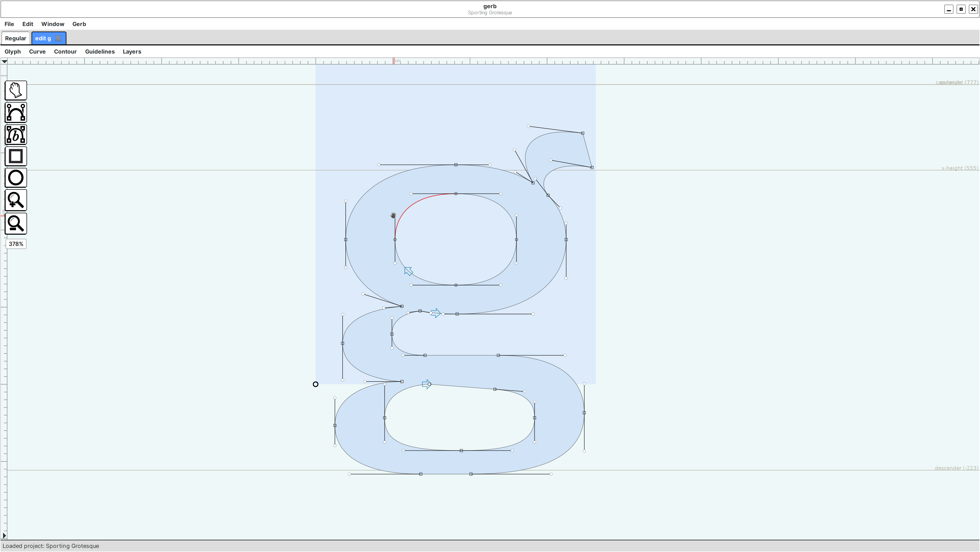The height and width of the screenshot is (552, 980).
Task: Close the 'edit g' tab
Action: (58, 39)
